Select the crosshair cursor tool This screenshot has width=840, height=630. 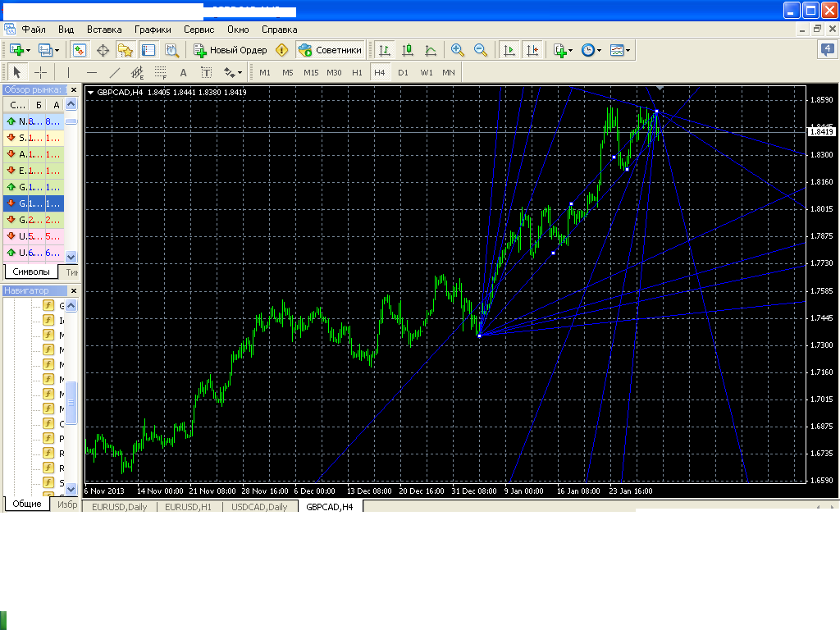[41, 72]
